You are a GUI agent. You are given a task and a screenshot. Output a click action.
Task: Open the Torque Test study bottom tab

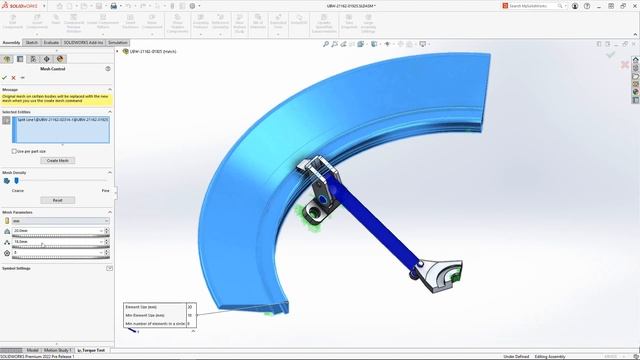click(x=91, y=350)
